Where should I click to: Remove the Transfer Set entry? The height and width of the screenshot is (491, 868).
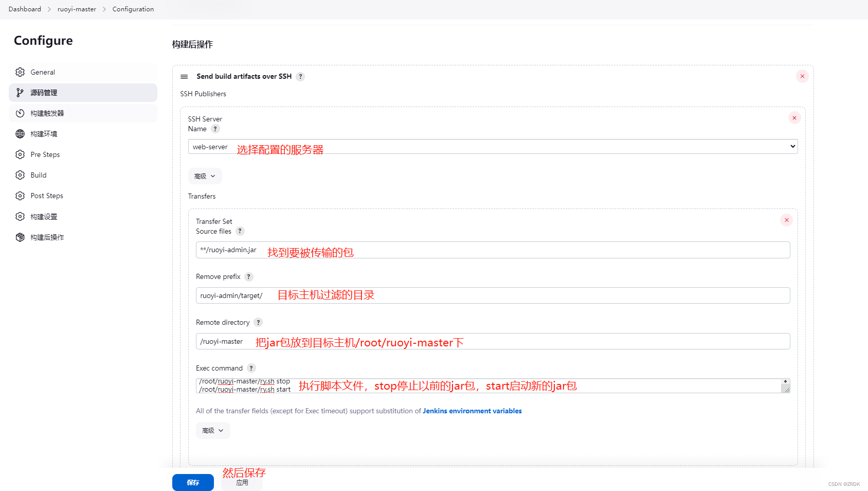pyautogui.click(x=786, y=220)
